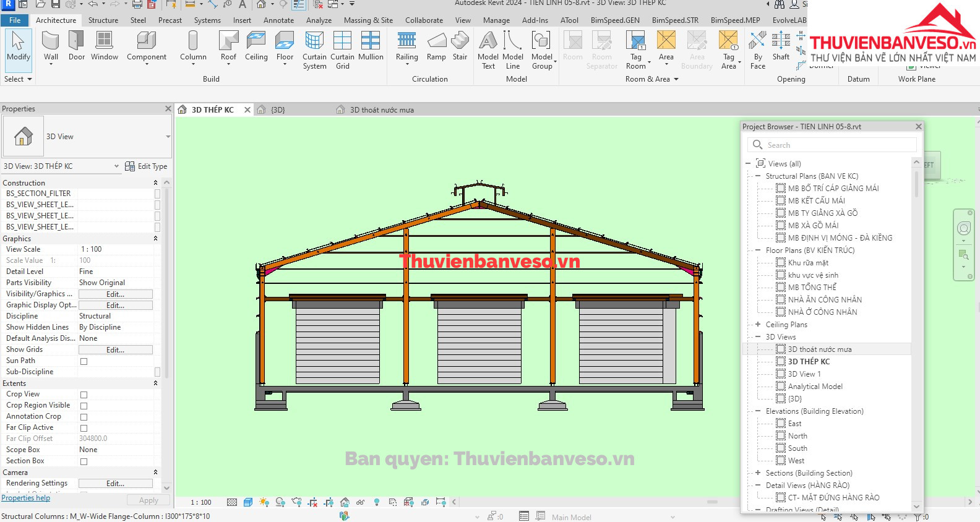Open the 3D View type selector dropdown

coord(168,137)
